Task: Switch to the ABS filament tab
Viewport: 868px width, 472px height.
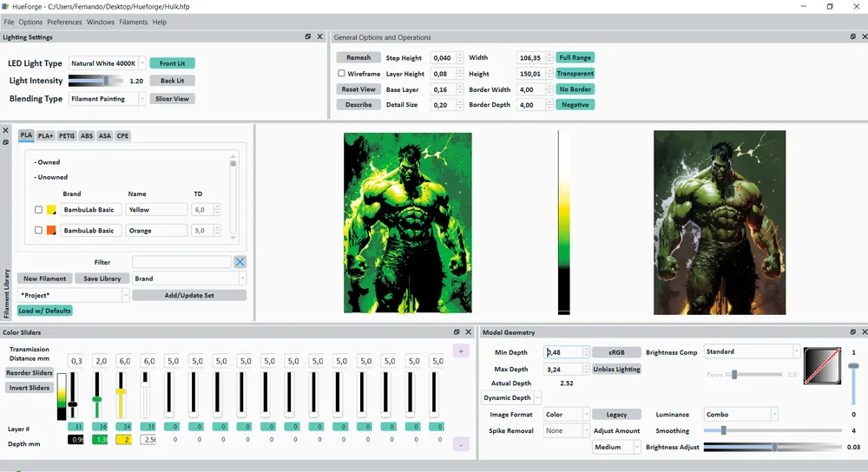Action: coord(87,135)
